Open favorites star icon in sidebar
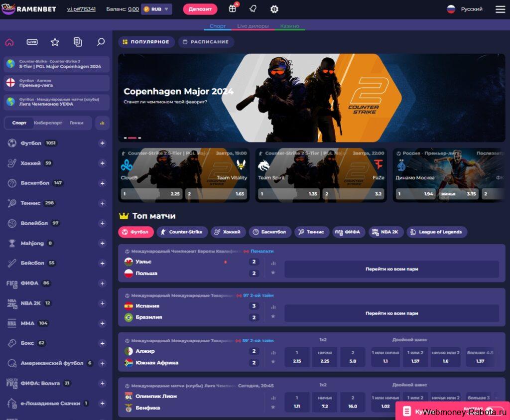 [x=55, y=42]
